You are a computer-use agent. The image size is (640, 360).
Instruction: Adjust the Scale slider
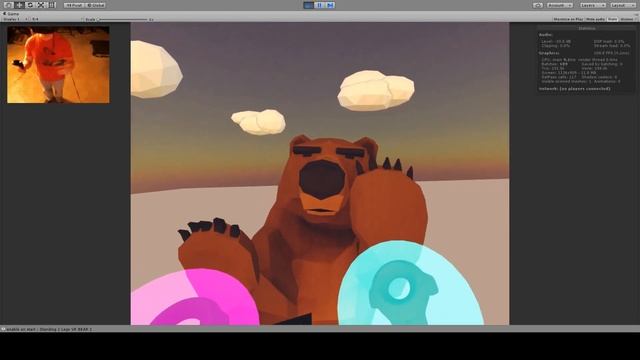tap(122, 19)
